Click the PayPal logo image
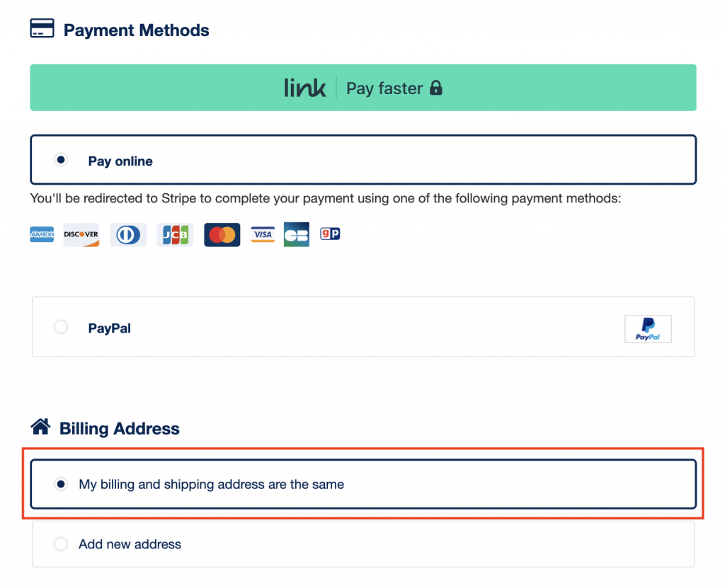This screenshot has height=588, width=725. (x=648, y=329)
